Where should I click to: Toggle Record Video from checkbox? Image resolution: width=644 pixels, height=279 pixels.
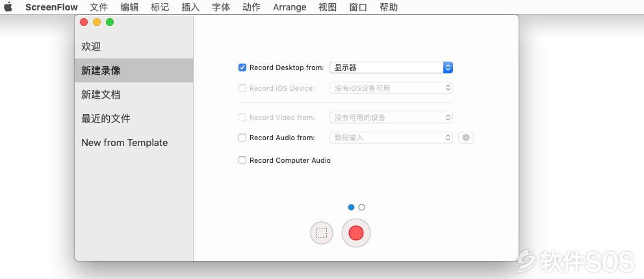pyautogui.click(x=242, y=117)
